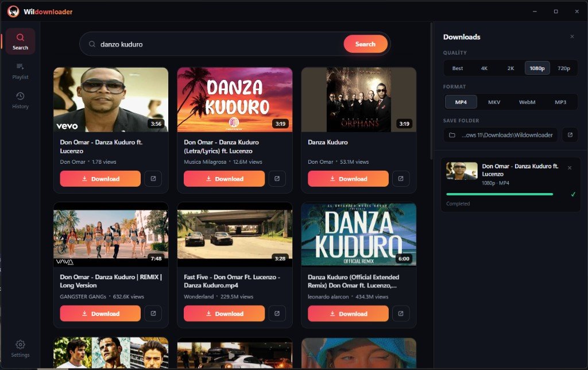This screenshot has height=370, width=588.
Task: Click '1080p · MP4' label in download item
Action: pos(496,183)
